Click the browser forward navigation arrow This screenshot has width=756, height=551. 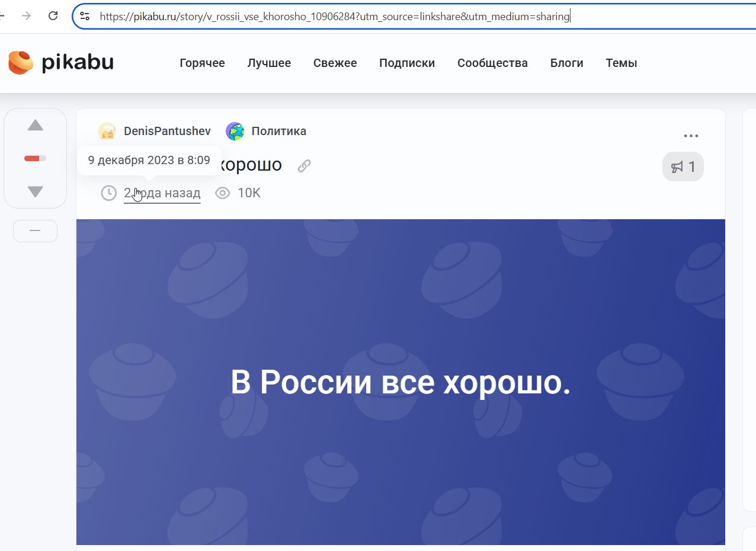tap(24, 16)
